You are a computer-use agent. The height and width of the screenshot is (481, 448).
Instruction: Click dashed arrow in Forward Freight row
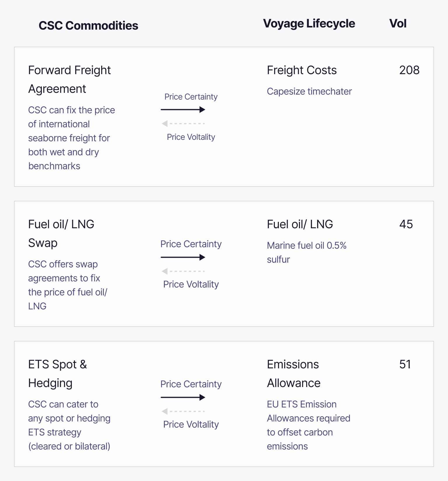click(x=183, y=124)
